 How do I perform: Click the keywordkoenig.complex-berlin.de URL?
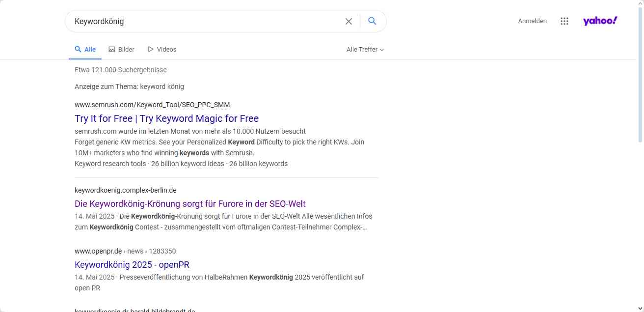(126, 190)
